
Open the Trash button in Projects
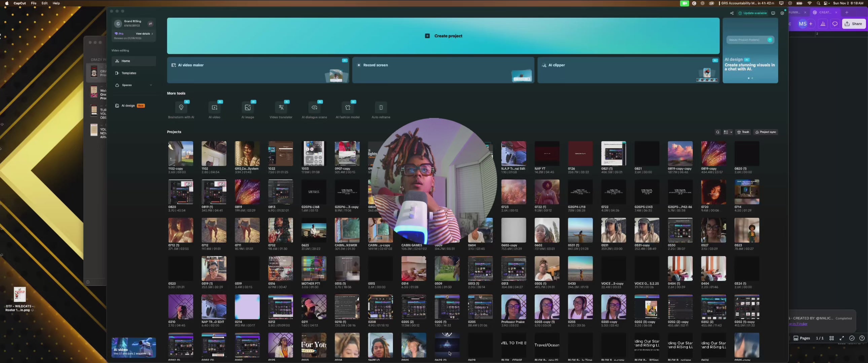(743, 132)
